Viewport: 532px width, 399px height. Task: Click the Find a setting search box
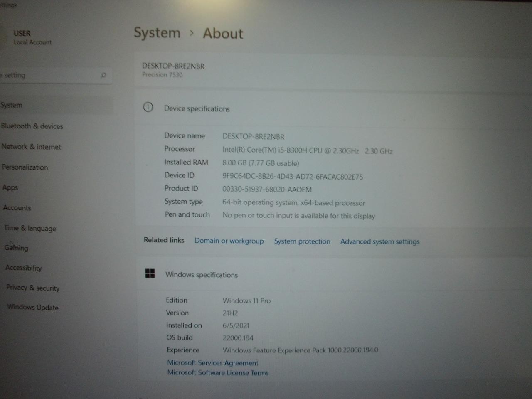(56, 75)
